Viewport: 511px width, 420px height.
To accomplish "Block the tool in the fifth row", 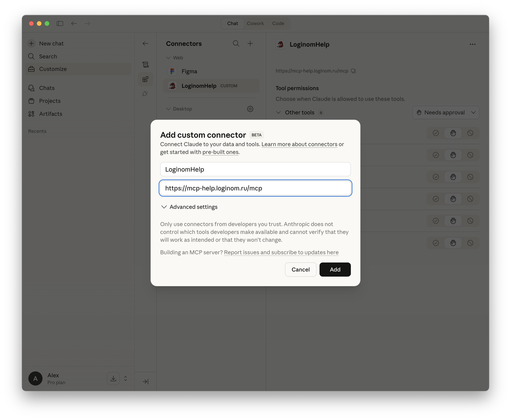I will 470,221.
